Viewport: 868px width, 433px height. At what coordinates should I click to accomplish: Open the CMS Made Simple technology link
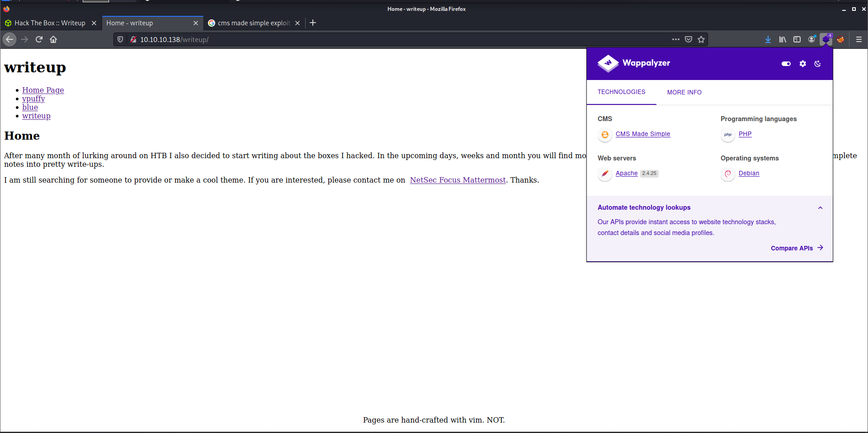643,134
